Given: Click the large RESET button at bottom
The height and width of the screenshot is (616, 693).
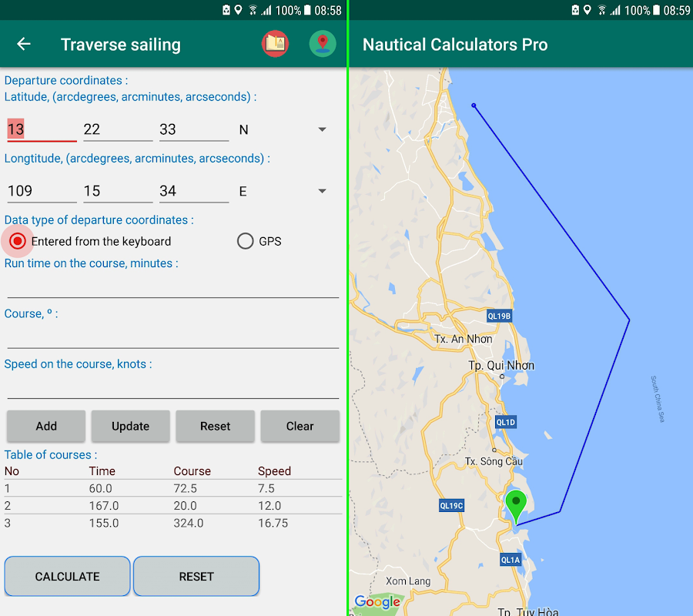Looking at the screenshot, I should pyautogui.click(x=196, y=576).
